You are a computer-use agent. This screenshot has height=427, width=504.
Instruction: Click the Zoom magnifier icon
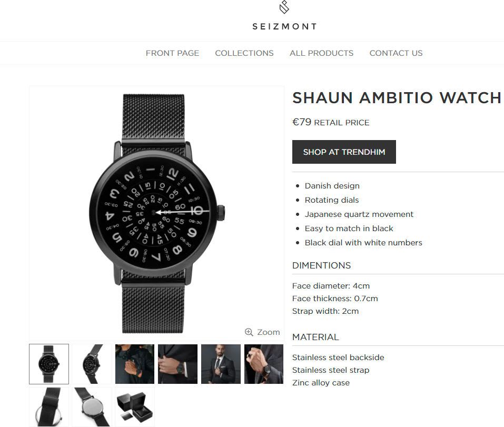tap(249, 332)
